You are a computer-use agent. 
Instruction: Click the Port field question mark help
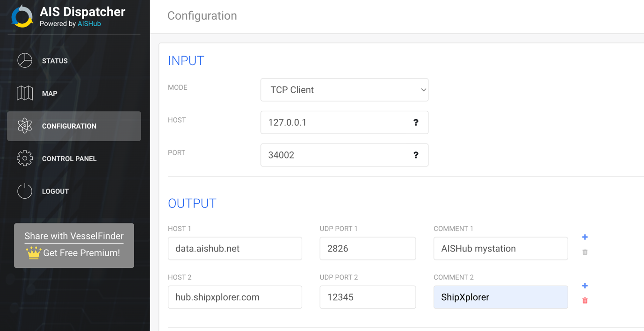(x=416, y=155)
